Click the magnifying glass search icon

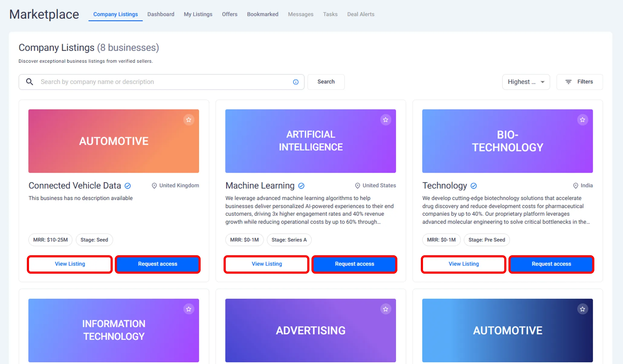[x=30, y=82]
